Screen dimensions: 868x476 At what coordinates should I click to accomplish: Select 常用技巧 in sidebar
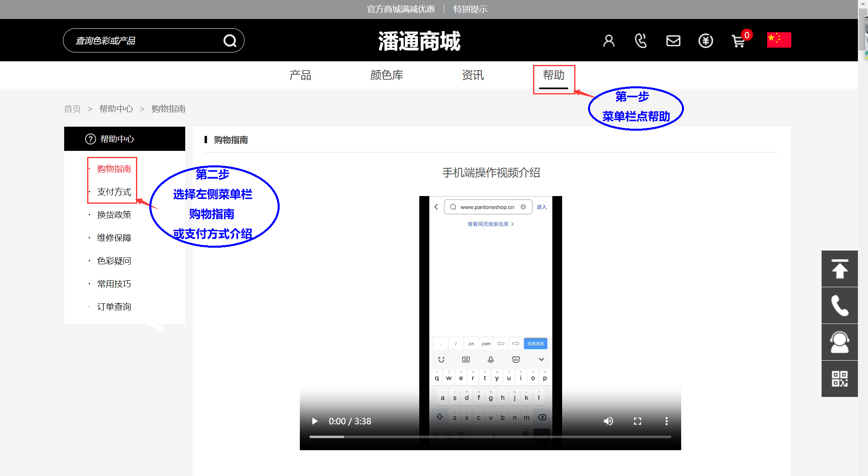(x=114, y=284)
